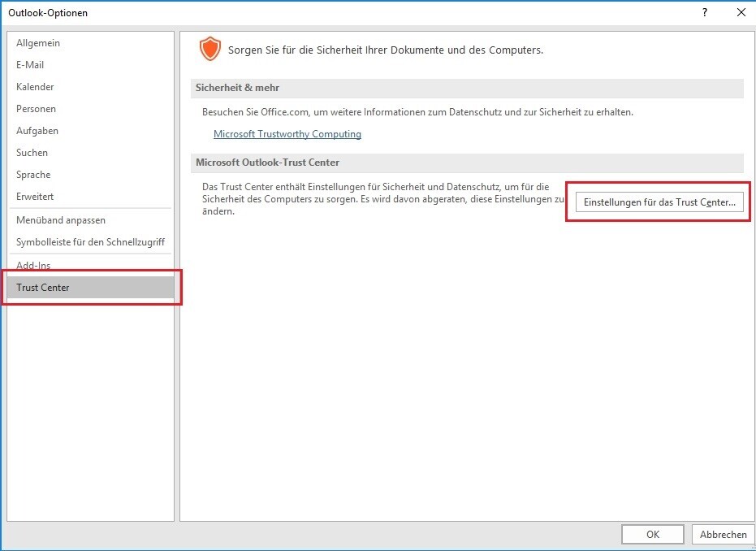Open the Erweitert options page
This screenshot has height=551, width=756.
90,197
